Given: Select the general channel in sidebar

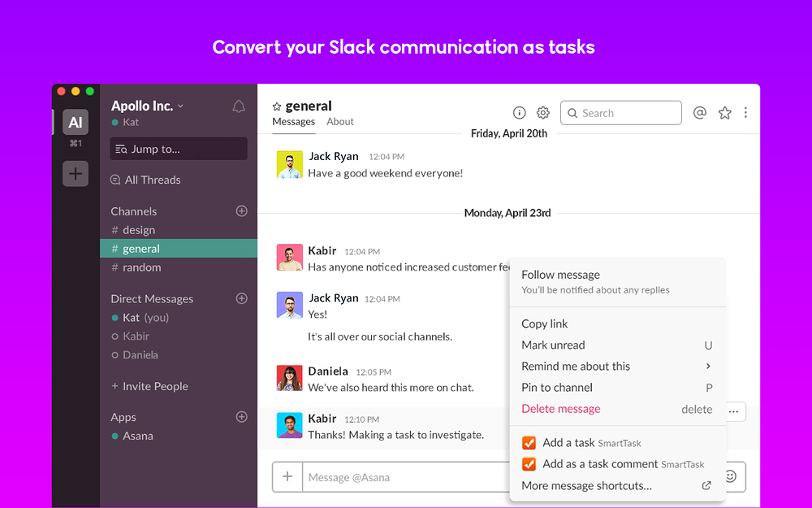Looking at the screenshot, I should 179,248.
